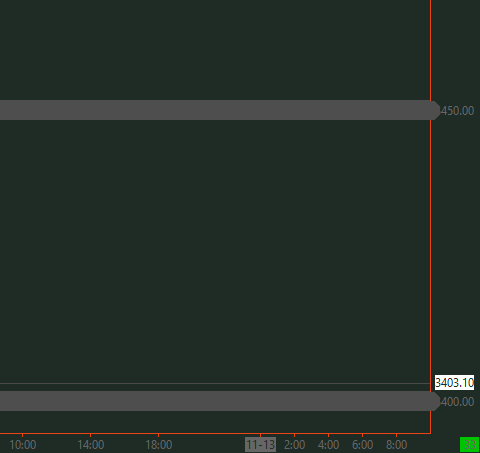The width and height of the screenshot is (480, 453).
Task: Click the 8:00 time axis label
Action: [396, 445]
